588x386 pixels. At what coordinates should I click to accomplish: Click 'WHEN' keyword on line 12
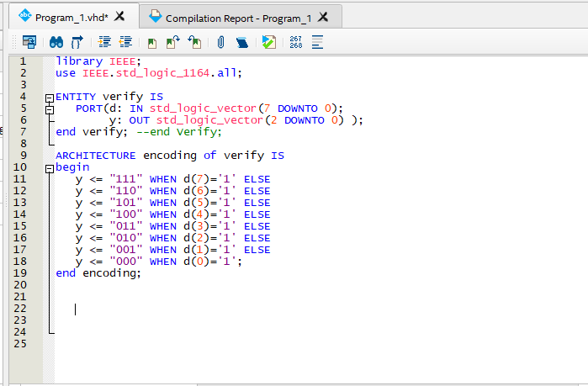tap(163, 191)
